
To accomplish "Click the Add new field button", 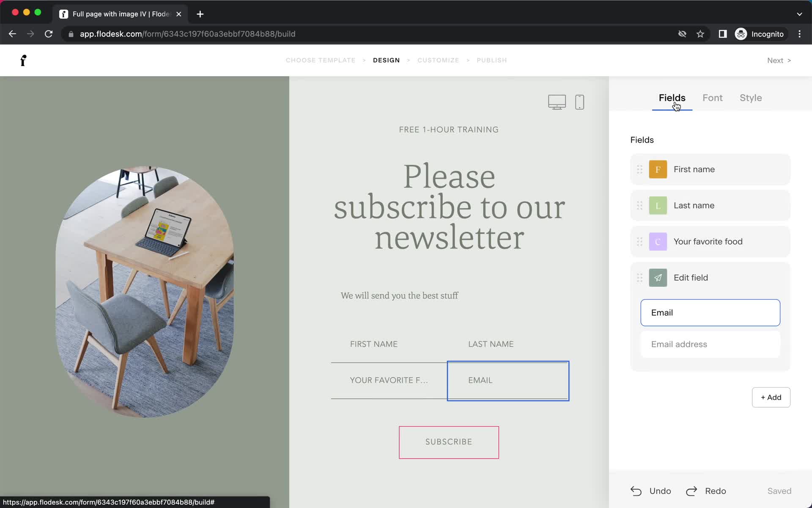I will 771,398.
